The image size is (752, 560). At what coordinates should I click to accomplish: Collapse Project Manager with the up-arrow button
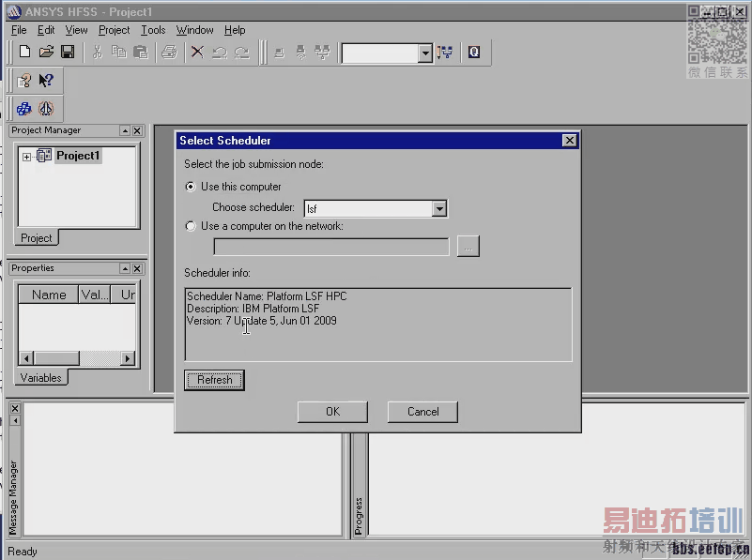[125, 130]
